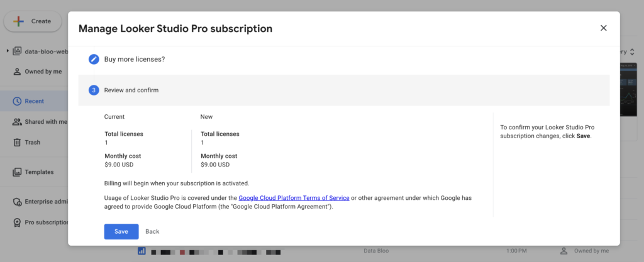Click the Create button
The height and width of the screenshot is (262, 644).
33,21
